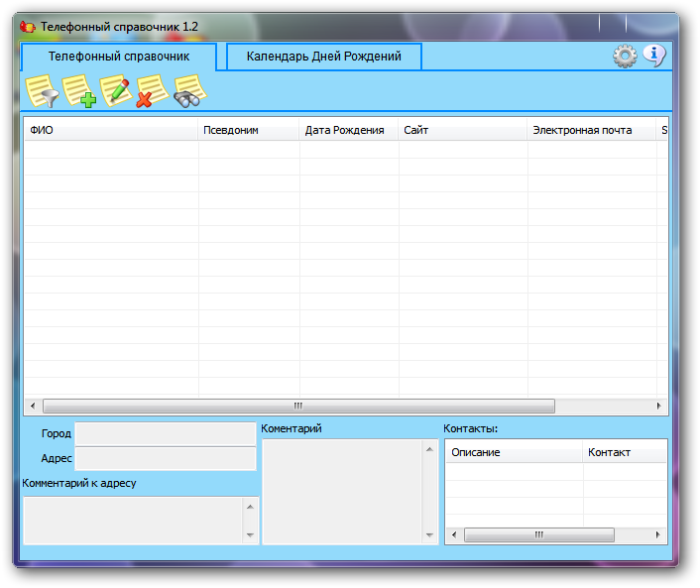Image resolution: width=700 pixels, height=588 pixels.
Task: Focus the Адрес text field
Action: (x=166, y=458)
